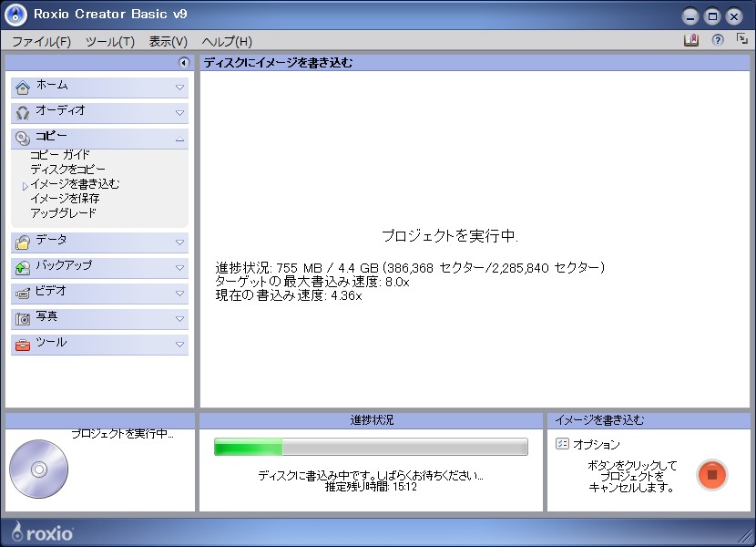Open the ツール(T) menu
Image resolution: width=756 pixels, height=547 pixels.
(110, 42)
